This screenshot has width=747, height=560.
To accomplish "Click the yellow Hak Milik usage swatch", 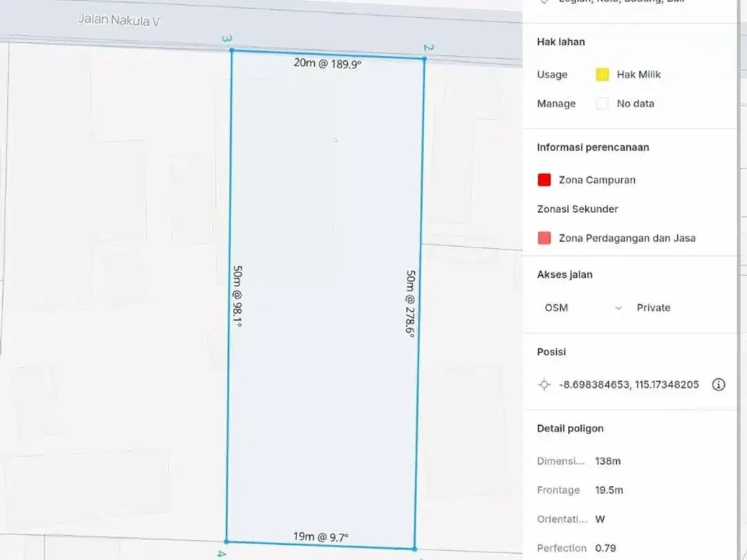I will 602,75.
